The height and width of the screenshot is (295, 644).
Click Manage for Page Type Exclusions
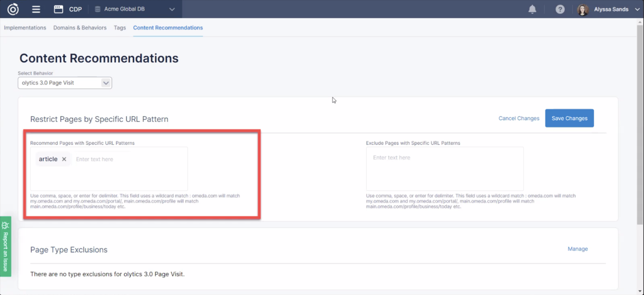(577, 249)
